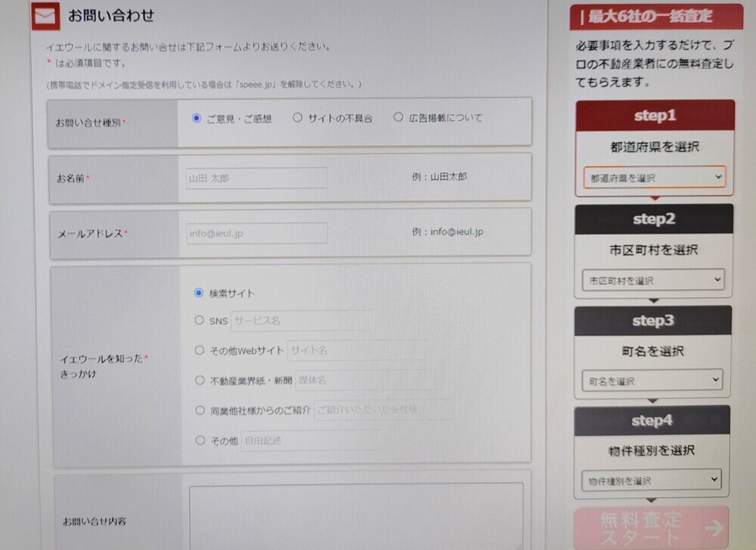
Task: Click the 媒体名 text field
Action: [x=365, y=381]
